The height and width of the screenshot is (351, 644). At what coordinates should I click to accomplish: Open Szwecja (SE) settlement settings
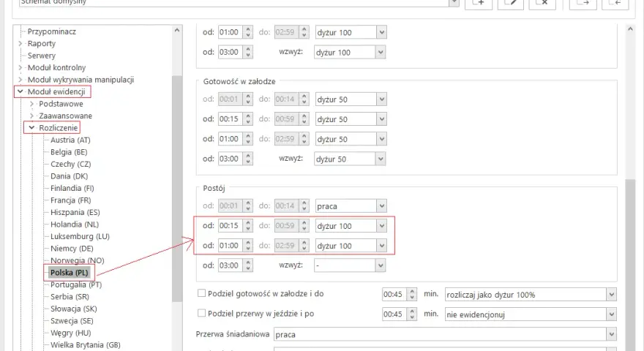72,320
